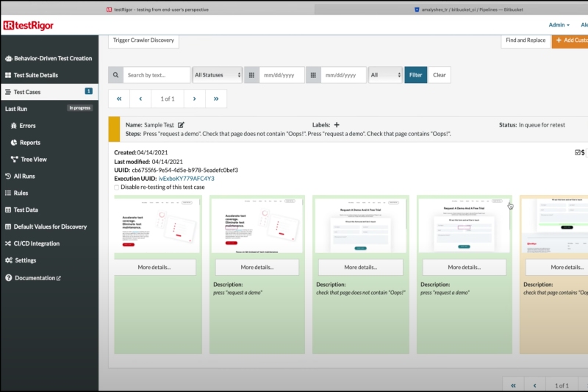Open Last Run section
Image resolution: width=588 pixels, height=392 pixels.
coord(16,109)
